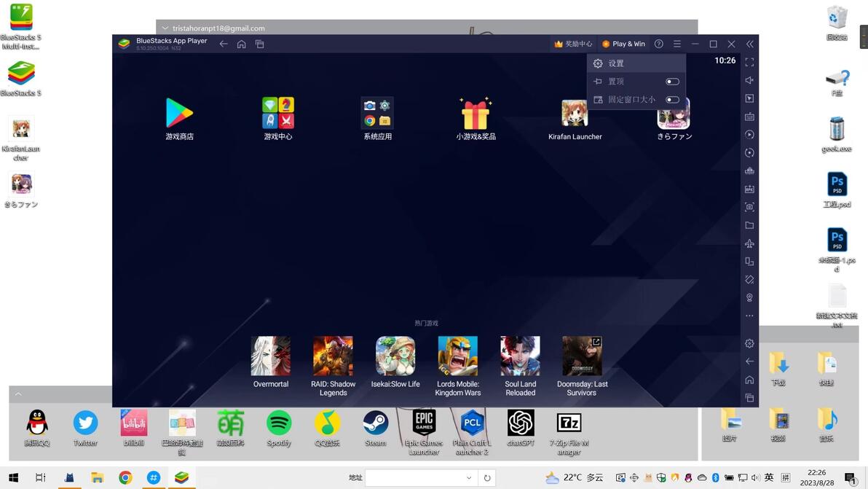
Task: Open Chrome from the taskbar
Action: point(125,477)
